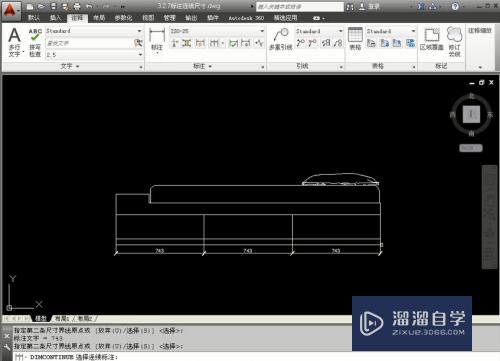Screen dimensions: 500x361
Task: Open the dimension style dropdown in 标注 panel
Action: click(x=262, y=31)
